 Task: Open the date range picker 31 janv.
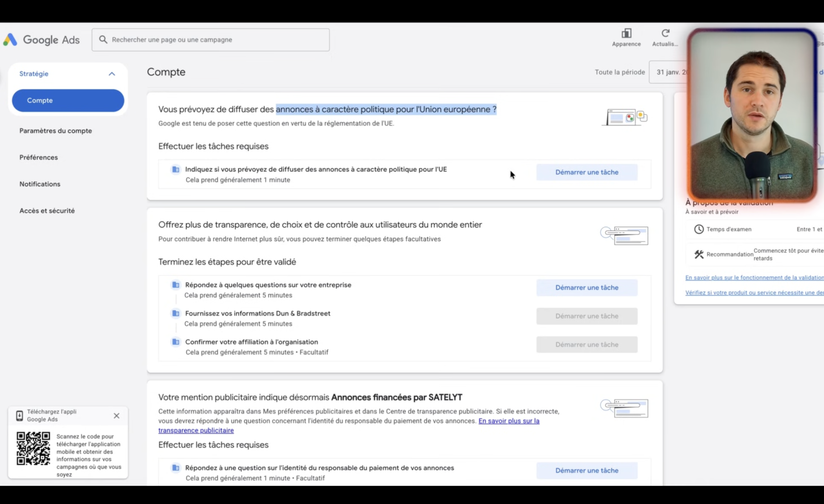pyautogui.click(x=668, y=72)
